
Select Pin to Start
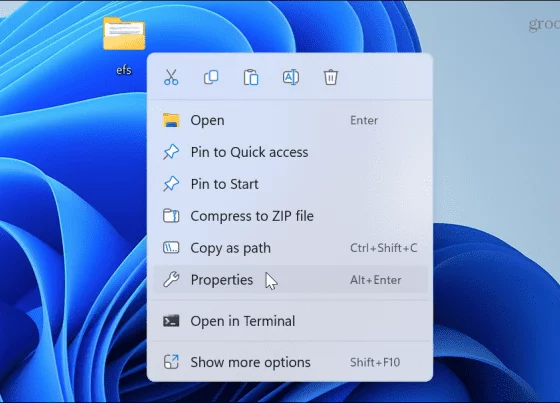(290, 184)
